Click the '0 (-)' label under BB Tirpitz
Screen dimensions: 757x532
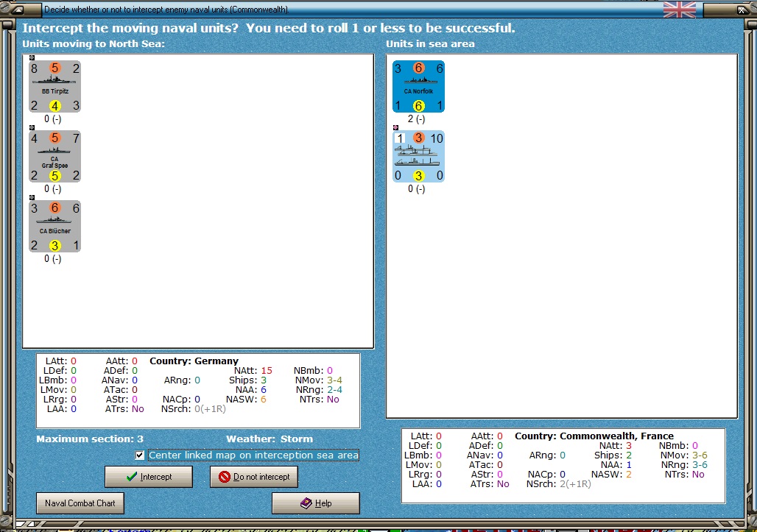click(52, 118)
